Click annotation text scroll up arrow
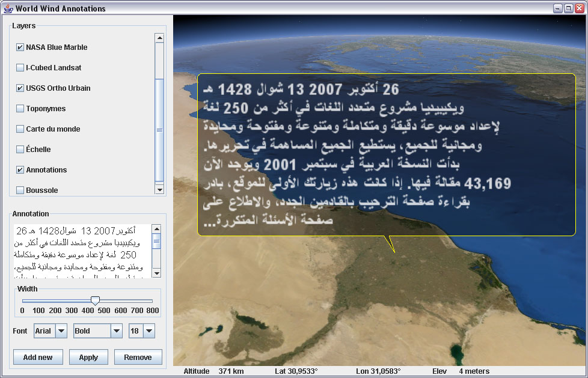The height and width of the screenshot is (378, 588). tap(156, 229)
